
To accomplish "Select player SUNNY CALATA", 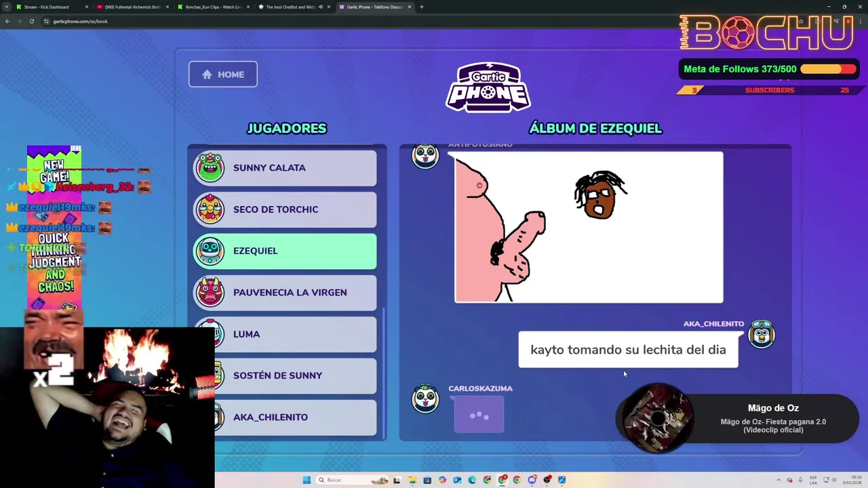I will click(285, 167).
